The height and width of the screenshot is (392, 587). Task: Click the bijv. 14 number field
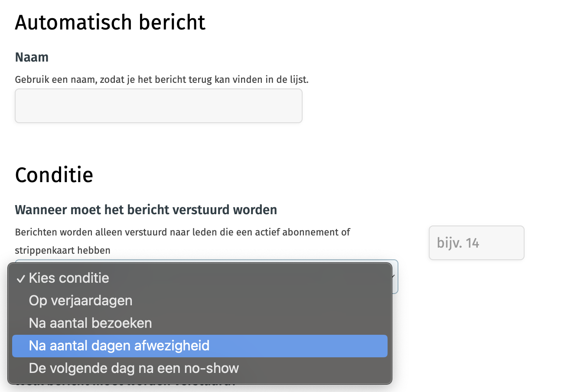point(476,243)
